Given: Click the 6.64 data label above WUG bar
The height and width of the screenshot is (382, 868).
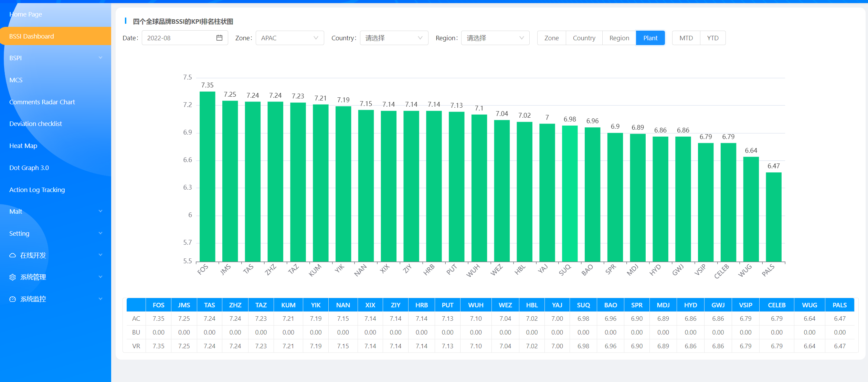Looking at the screenshot, I should pos(751,150).
